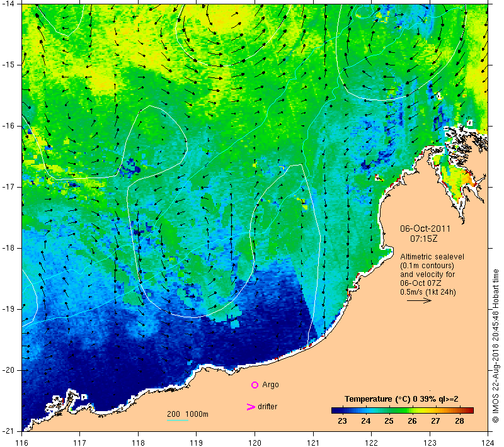Click the 23 tick on temperature scale
Screen dimensions: 504x447
[x=342, y=421]
